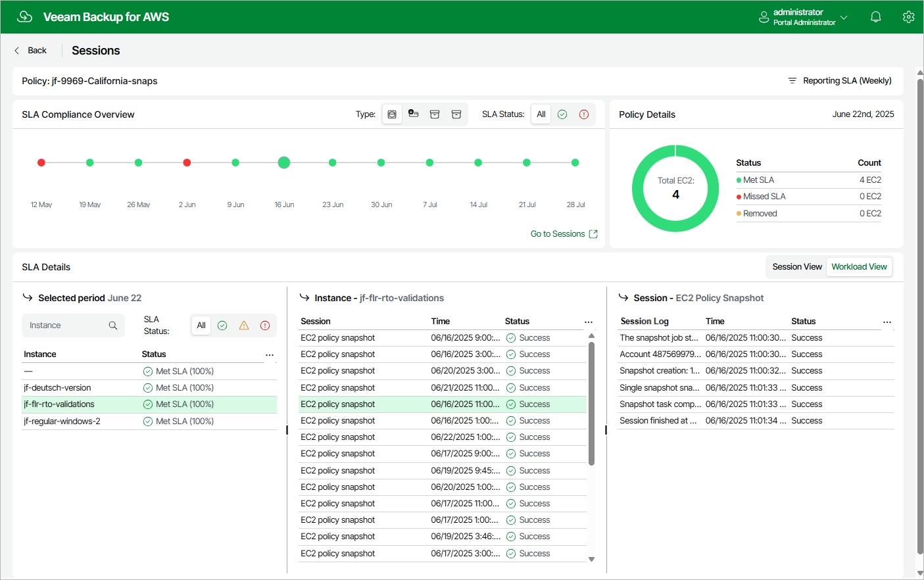This screenshot has height=580, width=924.
Task: Set SLA Details status filter to All
Action: point(201,326)
